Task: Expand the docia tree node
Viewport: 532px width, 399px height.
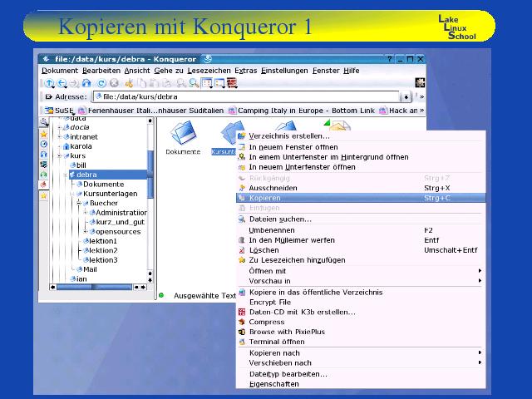Action: pyautogui.click(x=60, y=127)
